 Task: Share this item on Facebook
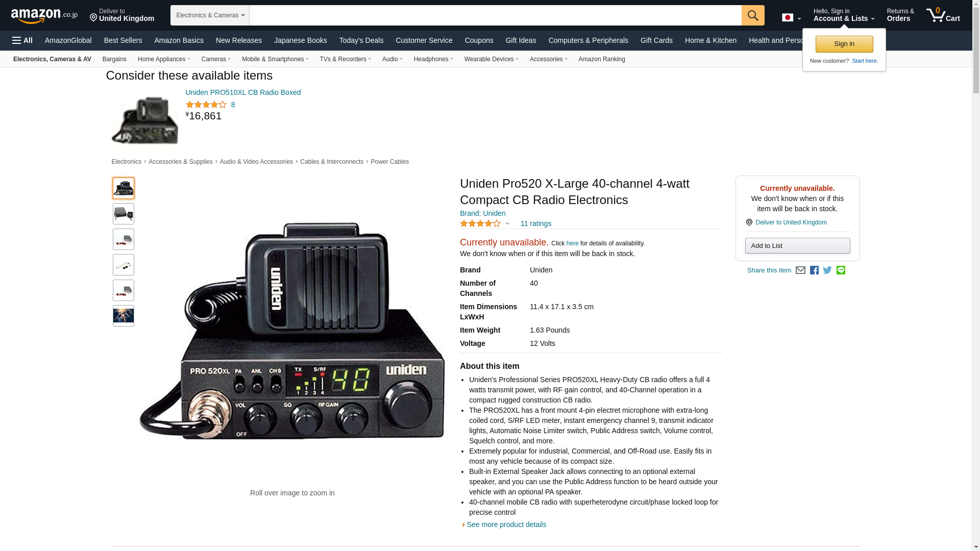pyautogui.click(x=814, y=270)
